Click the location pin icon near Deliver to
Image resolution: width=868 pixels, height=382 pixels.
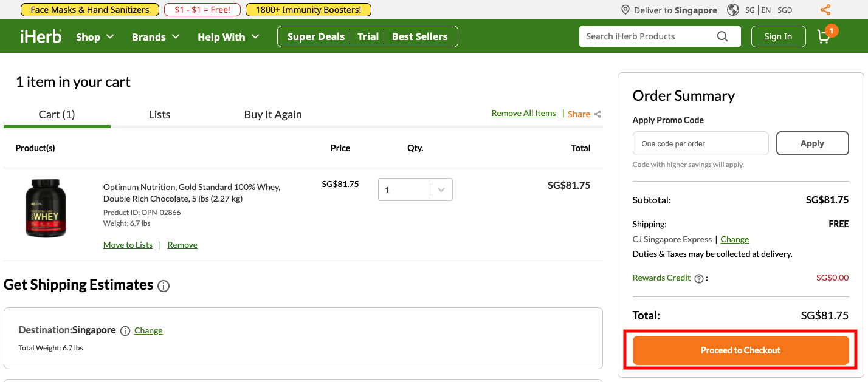point(625,10)
